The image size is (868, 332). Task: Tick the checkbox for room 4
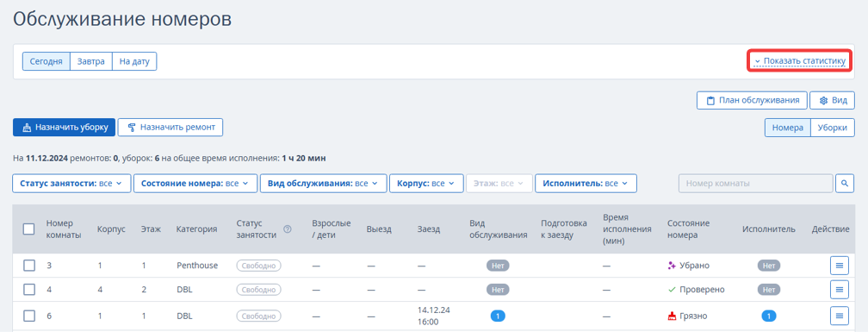tap(28, 290)
